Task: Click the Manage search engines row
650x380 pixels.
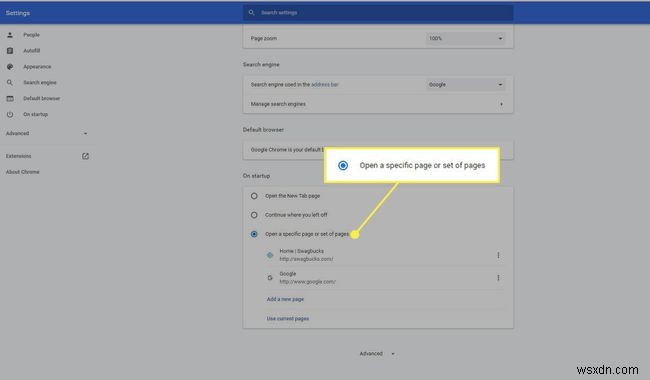Action: [x=378, y=104]
